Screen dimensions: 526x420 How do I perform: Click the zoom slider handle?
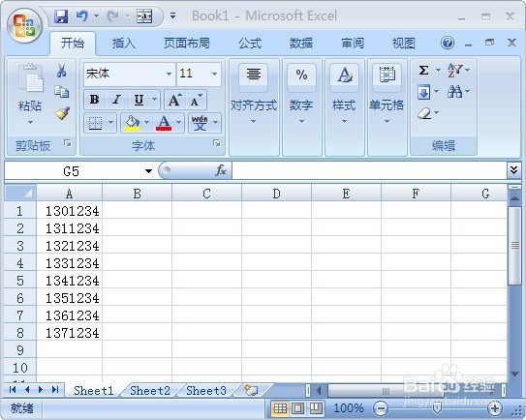pyautogui.click(x=437, y=408)
